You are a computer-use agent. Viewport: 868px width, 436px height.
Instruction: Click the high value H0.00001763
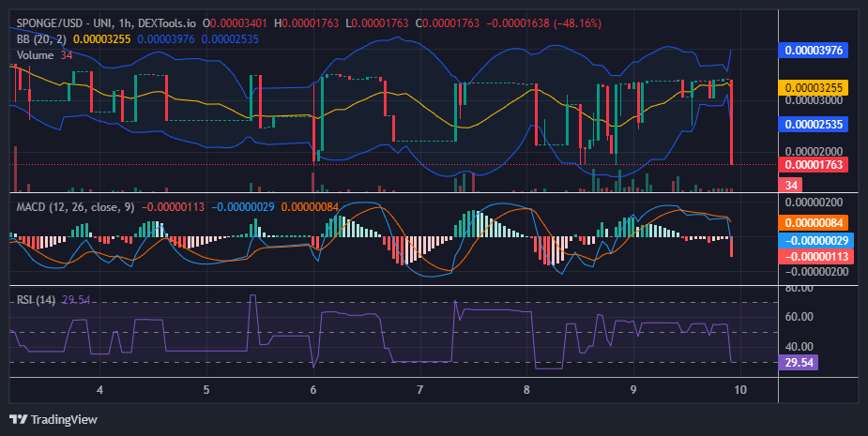point(306,23)
